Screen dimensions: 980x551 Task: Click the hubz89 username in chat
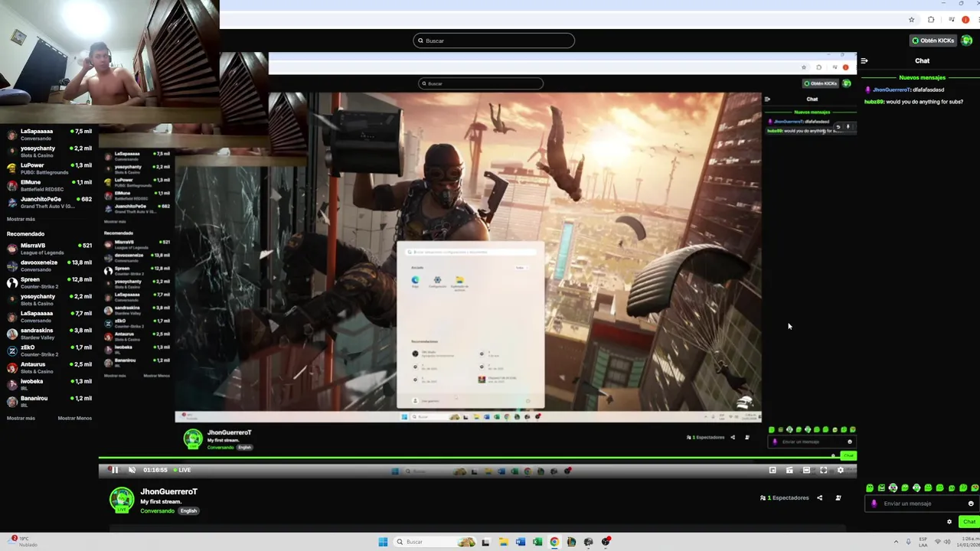(874, 102)
